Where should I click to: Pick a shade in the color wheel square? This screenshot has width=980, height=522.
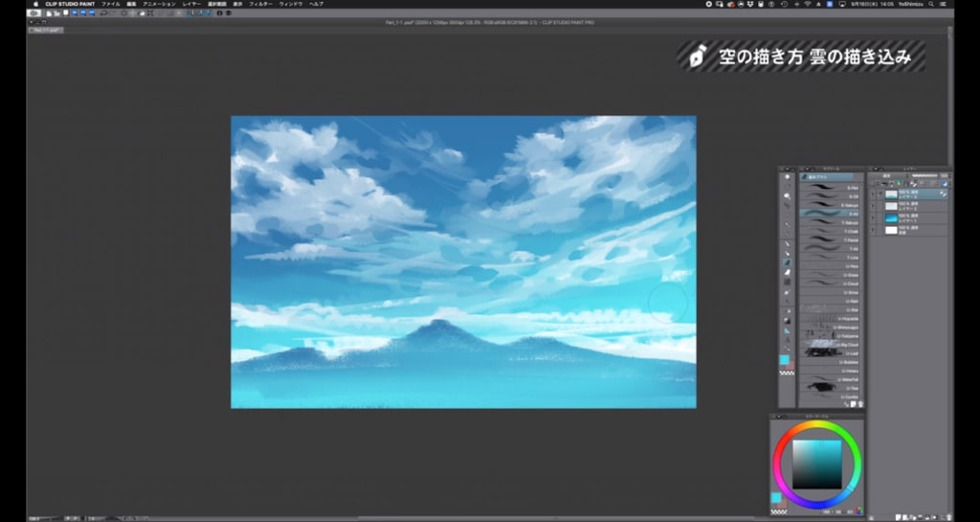[817, 465]
